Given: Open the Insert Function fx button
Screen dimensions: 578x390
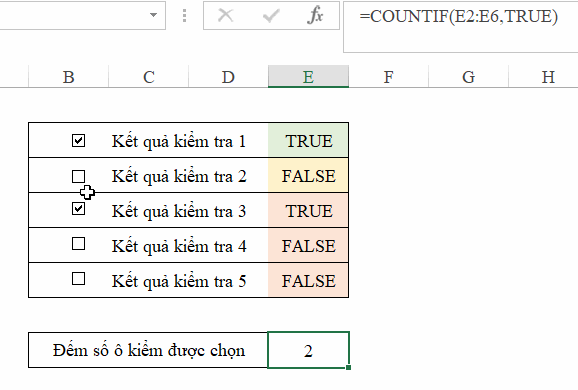Looking at the screenshot, I should click(x=315, y=15).
